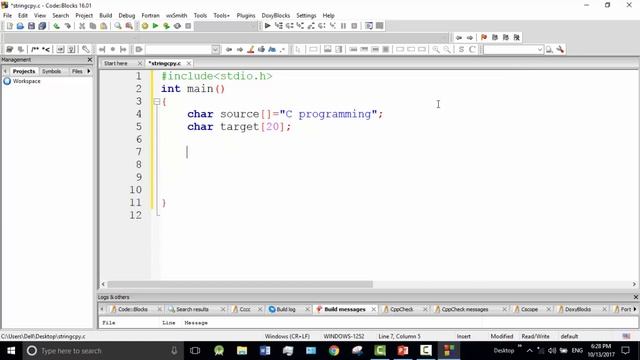Open the DoxyBlocks menu
The height and width of the screenshot is (360, 640).
(276, 16)
